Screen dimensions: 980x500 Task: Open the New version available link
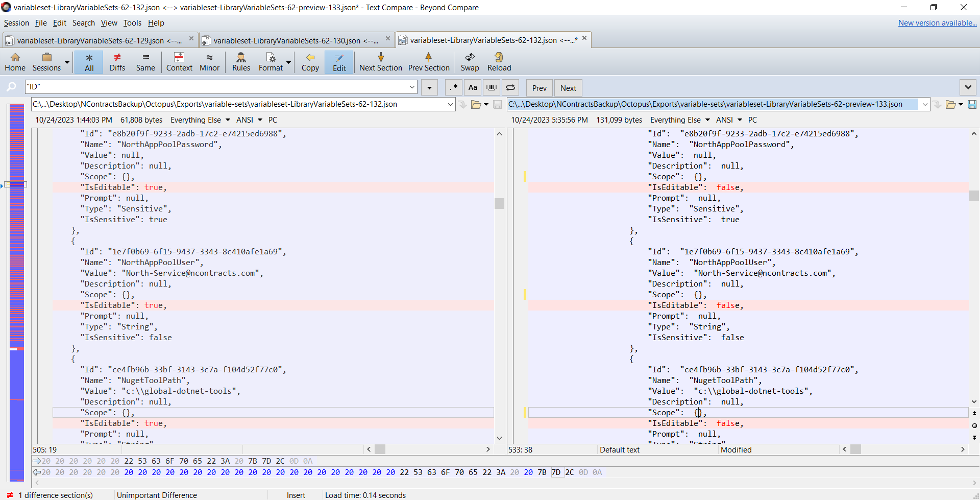(938, 22)
